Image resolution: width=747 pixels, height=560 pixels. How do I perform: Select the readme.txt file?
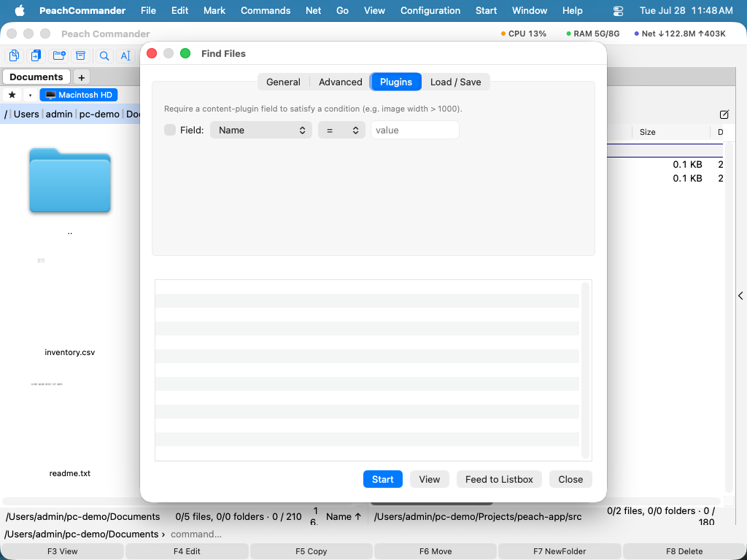(69, 473)
